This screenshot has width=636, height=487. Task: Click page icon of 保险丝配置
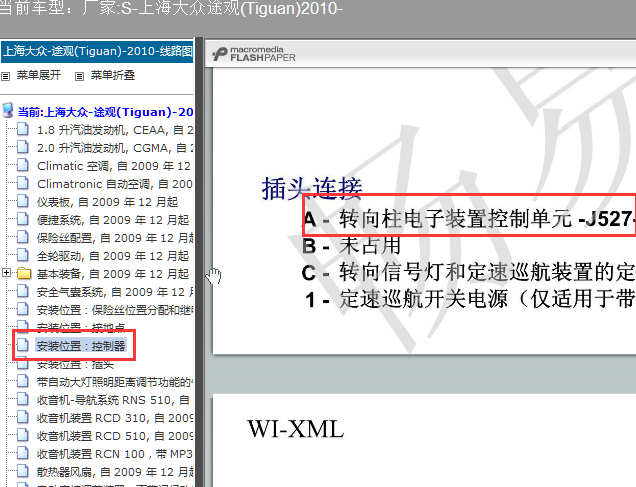pyautogui.click(x=23, y=237)
